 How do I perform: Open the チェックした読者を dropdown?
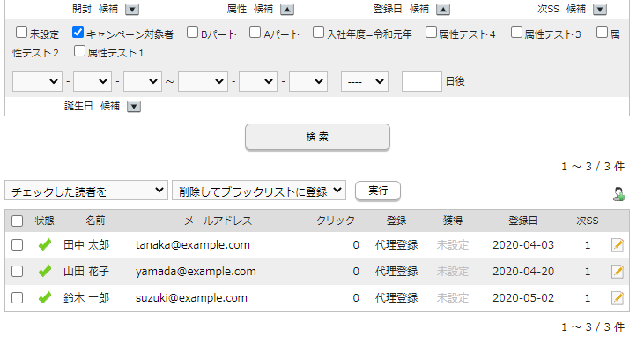click(x=86, y=191)
